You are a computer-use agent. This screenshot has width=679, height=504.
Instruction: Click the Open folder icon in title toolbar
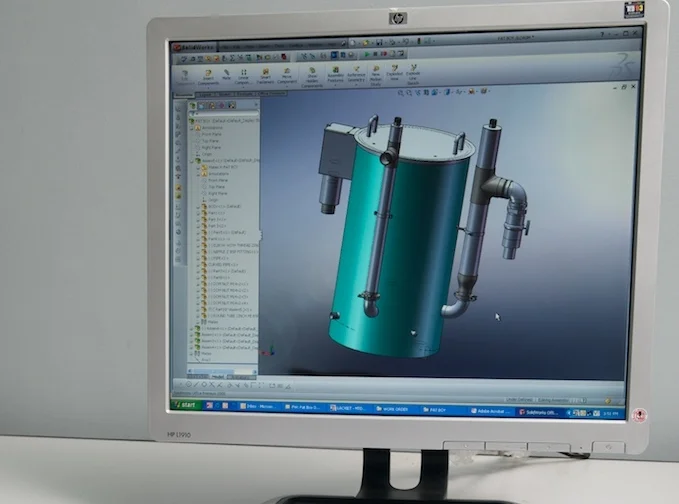[365, 42]
